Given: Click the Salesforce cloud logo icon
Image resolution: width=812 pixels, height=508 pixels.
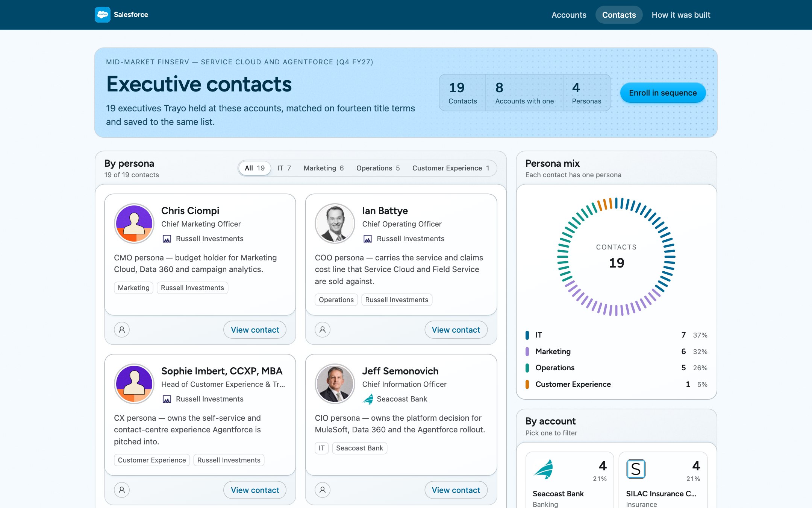Looking at the screenshot, I should 102,15.
